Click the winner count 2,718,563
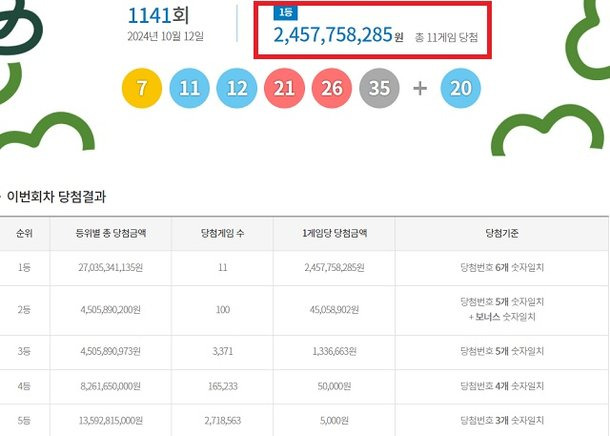610x436 pixels. (223, 421)
